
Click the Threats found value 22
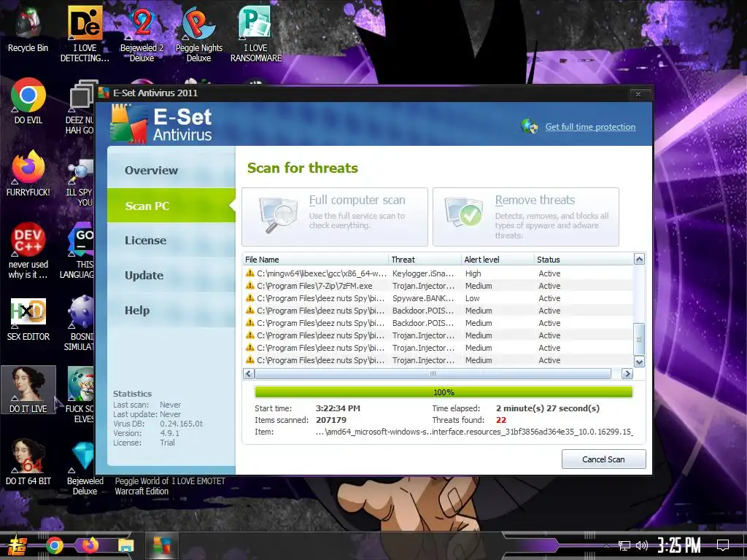coord(501,420)
